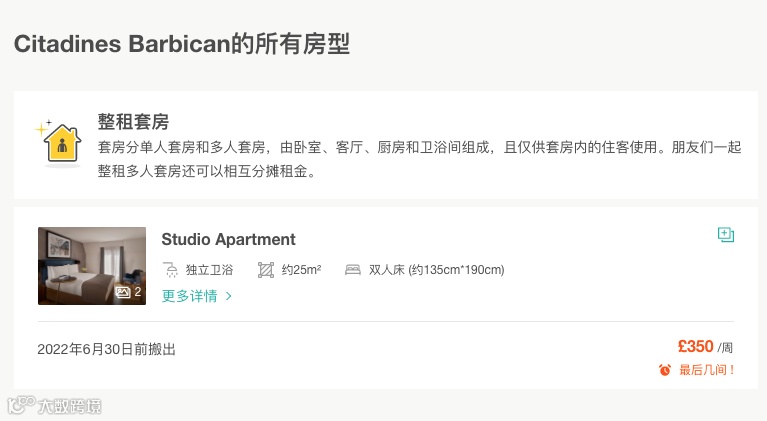The height and width of the screenshot is (421, 767).
Task: Click the £350 weekly price
Action: click(696, 346)
